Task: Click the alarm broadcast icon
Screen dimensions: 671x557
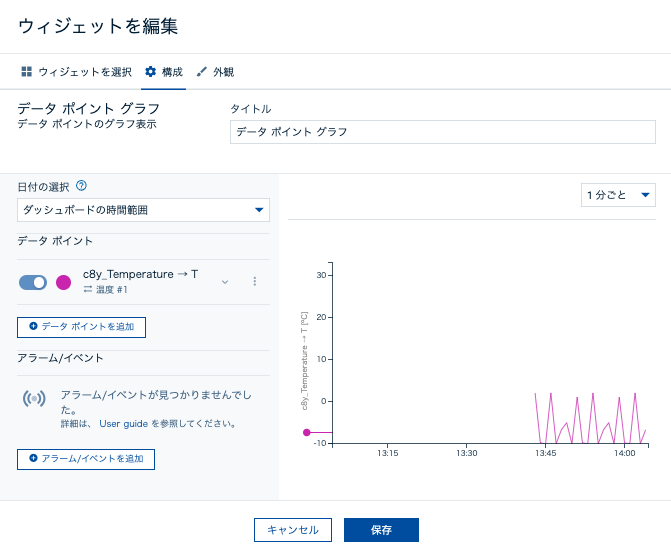Action: [x=34, y=399]
